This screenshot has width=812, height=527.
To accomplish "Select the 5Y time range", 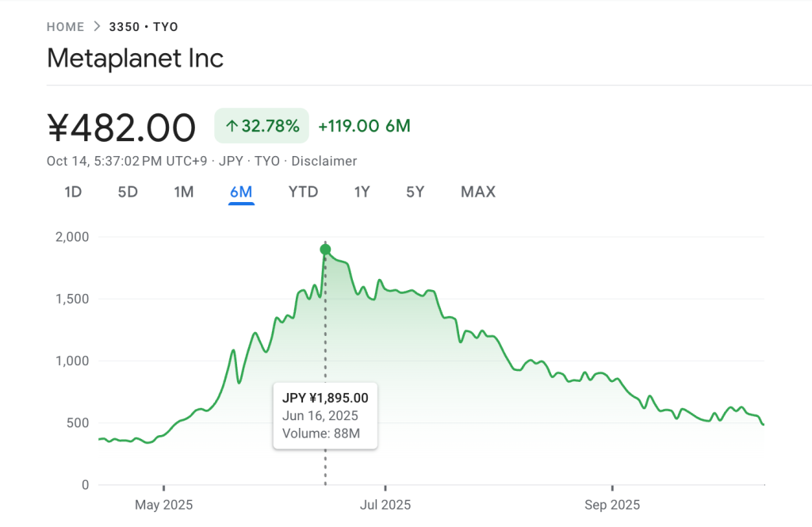I will point(415,192).
